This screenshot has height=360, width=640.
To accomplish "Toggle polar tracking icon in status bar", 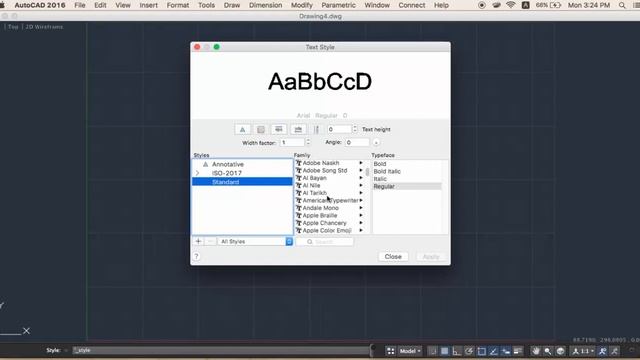I will (469, 351).
